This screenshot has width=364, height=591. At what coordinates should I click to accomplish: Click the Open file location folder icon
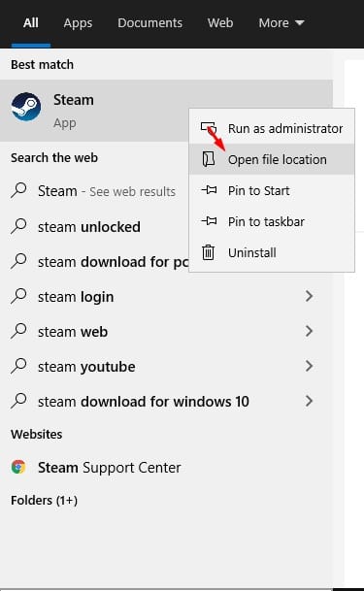pos(209,159)
